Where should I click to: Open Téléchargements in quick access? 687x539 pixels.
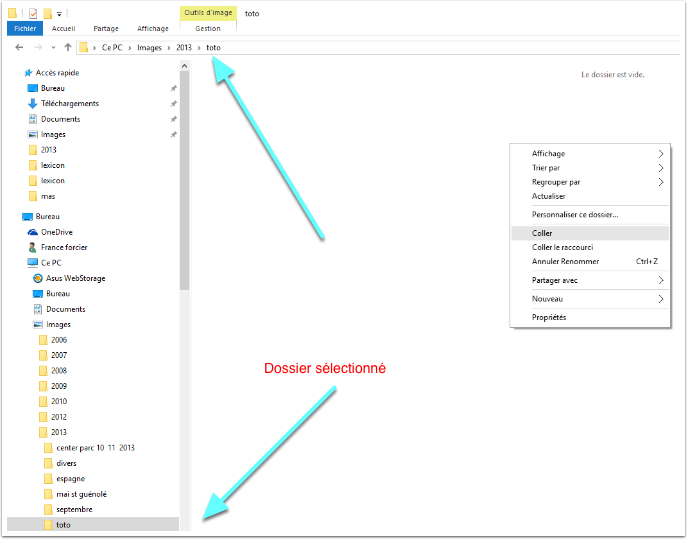coord(69,103)
